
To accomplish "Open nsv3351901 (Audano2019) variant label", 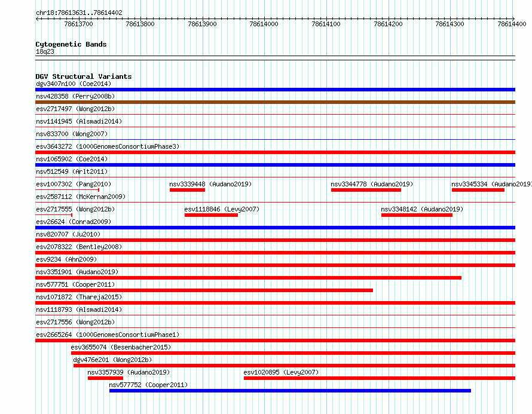I will pyautogui.click(x=77, y=272).
